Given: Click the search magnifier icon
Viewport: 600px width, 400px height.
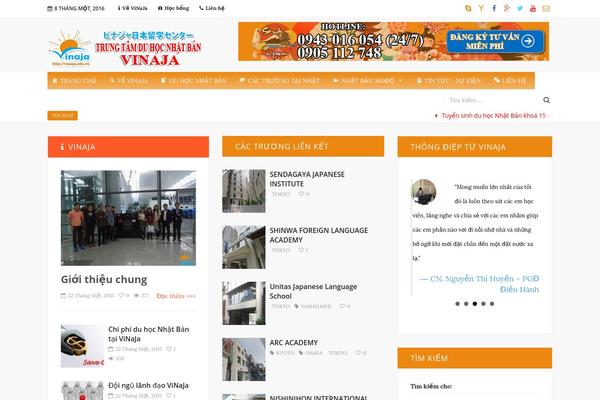Looking at the screenshot, I should click(546, 100).
